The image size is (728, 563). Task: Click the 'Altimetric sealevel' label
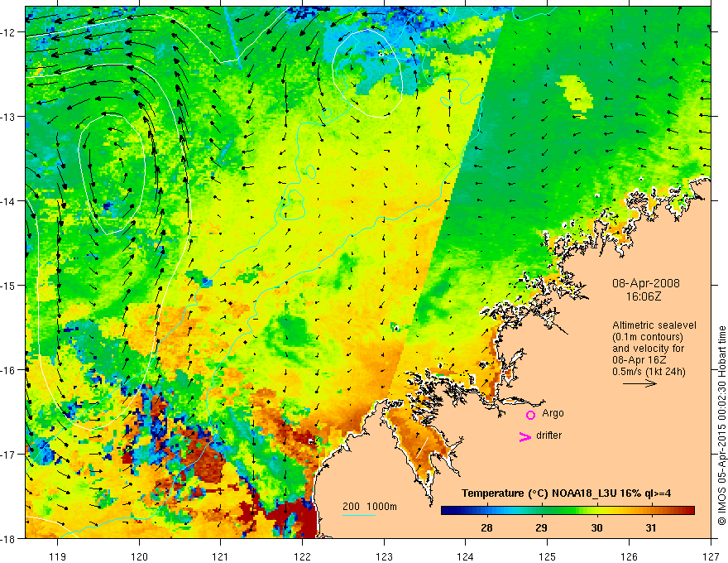point(654,325)
